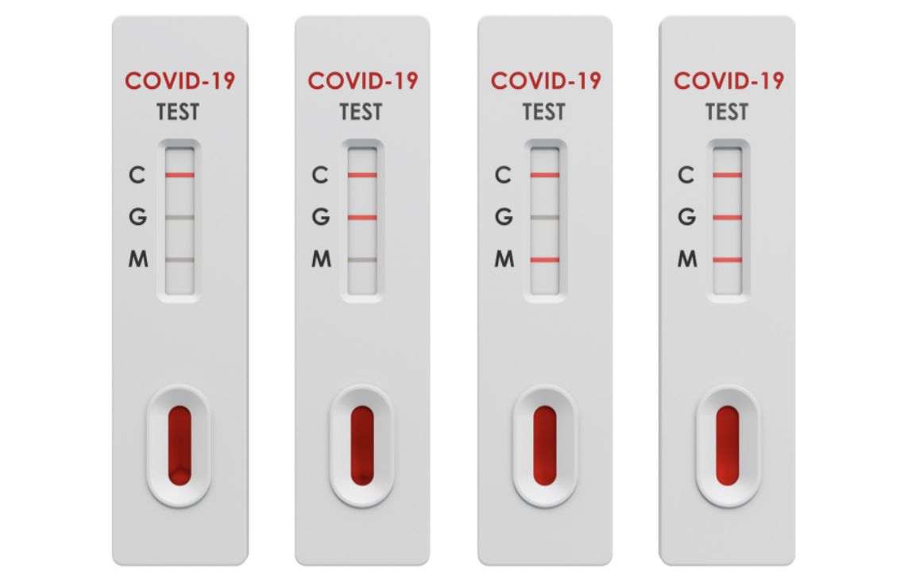Click the red C line on the leftmost test
This screenshot has width=912, height=588.
click(x=180, y=174)
